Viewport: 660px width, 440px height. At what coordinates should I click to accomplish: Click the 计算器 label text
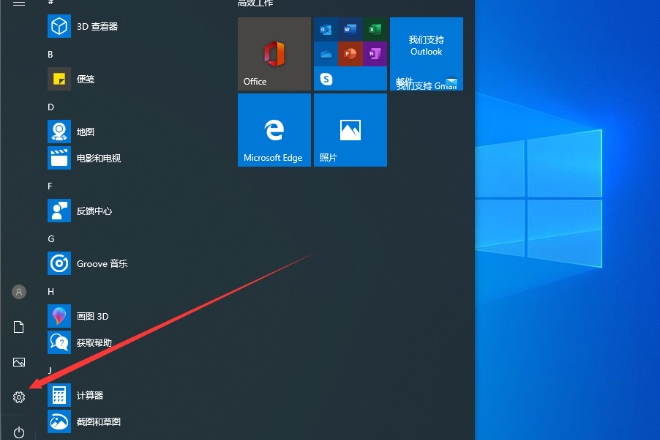tap(90, 395)
